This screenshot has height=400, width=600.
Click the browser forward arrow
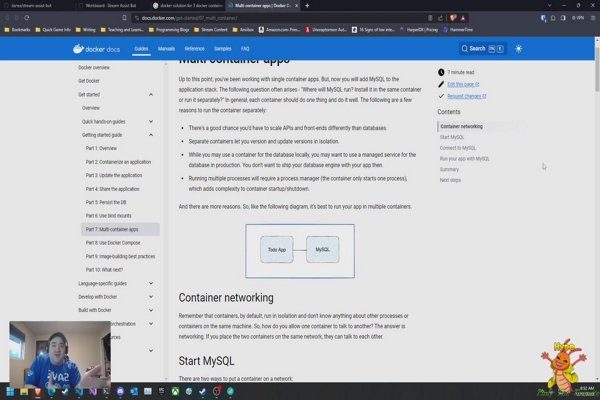pyautogui.click(x=16, y=18)
